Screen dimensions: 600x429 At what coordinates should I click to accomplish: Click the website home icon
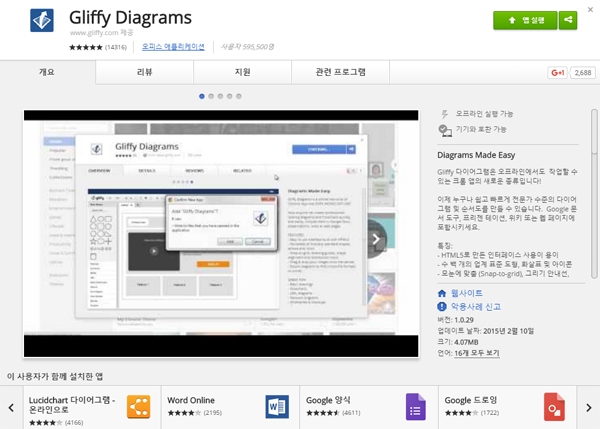[442, 293]
